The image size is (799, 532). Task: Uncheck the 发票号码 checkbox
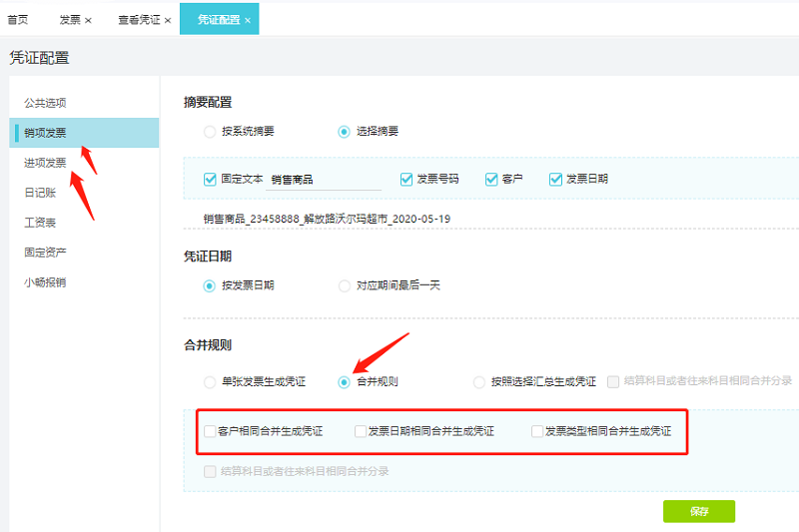406,180
